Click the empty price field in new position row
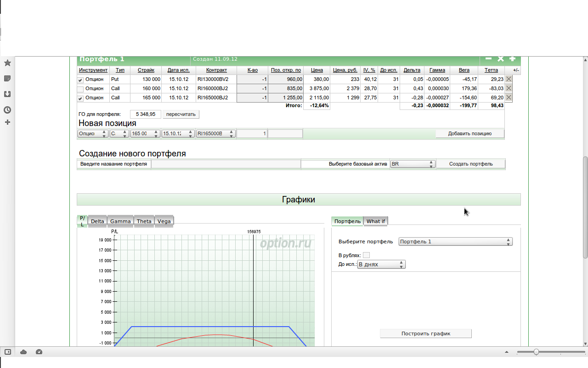Viewport: 588px width, 368px height. [285, 133]
